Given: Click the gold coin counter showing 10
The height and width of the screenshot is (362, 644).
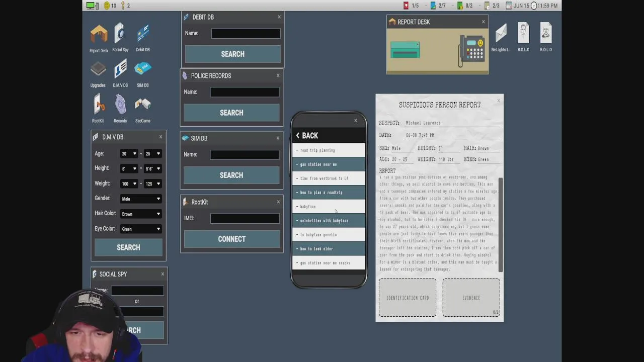Looking at the screenshot, I should (x=110, y=6).
